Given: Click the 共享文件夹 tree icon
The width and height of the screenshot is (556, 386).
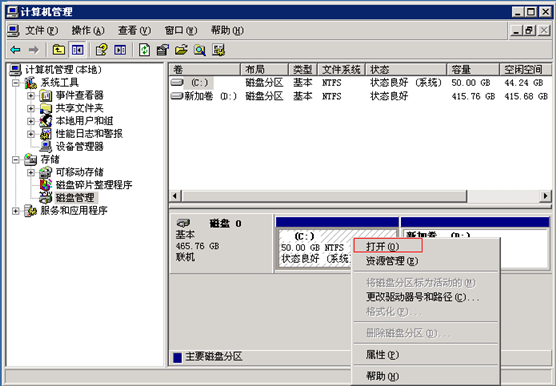Looking at the screenshot, I should (x=46, y=108).
